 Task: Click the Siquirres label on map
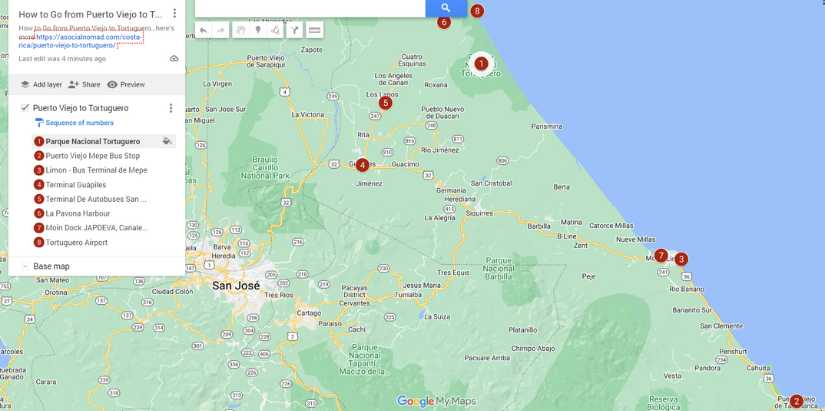479,213
